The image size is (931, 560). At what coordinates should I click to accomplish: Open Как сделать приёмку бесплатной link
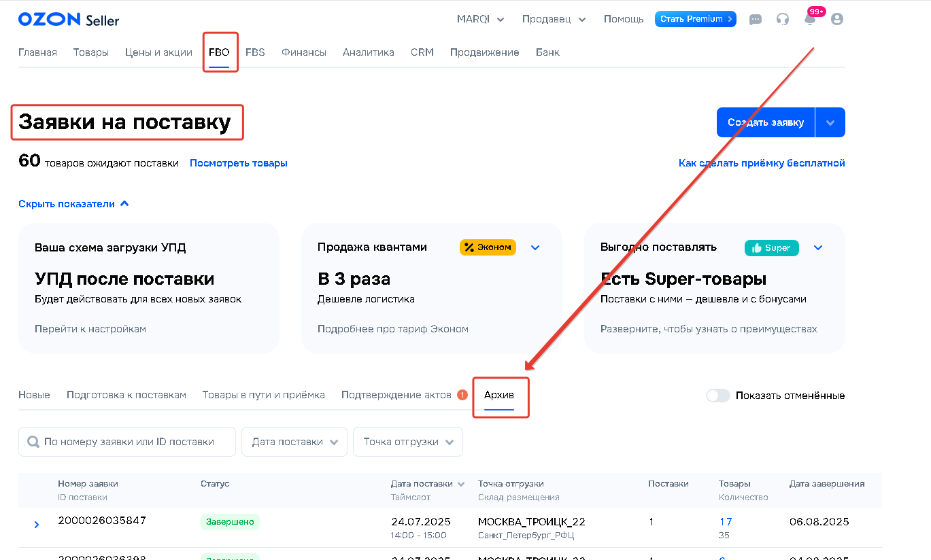point(762,163)
